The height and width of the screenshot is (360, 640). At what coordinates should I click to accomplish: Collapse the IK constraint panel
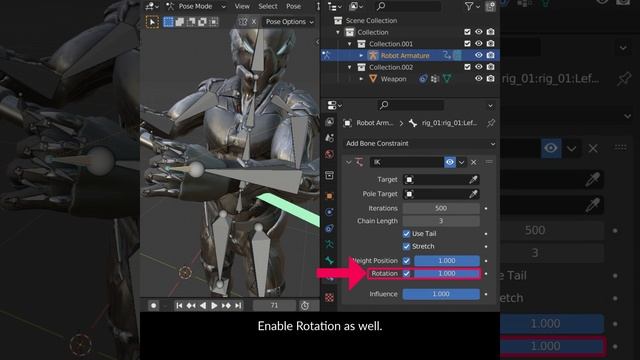click(349, 162)
